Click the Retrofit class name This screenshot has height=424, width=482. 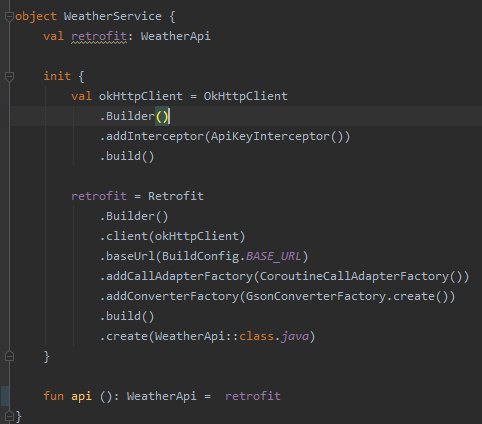pos(175,196)
